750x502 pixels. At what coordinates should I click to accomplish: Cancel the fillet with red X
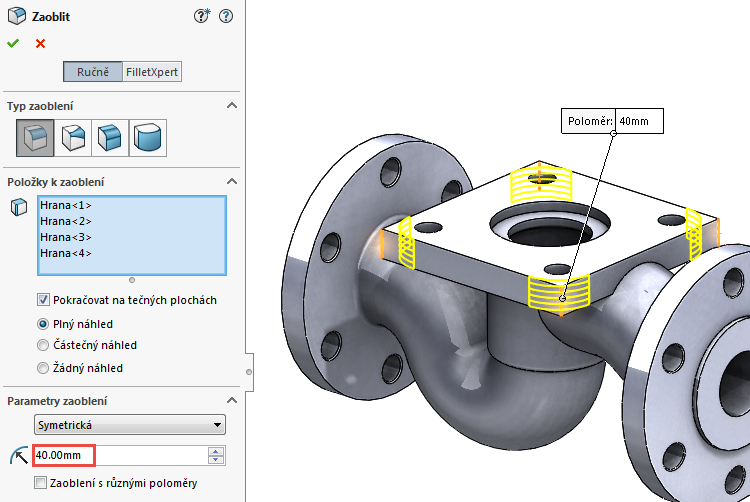40,44
